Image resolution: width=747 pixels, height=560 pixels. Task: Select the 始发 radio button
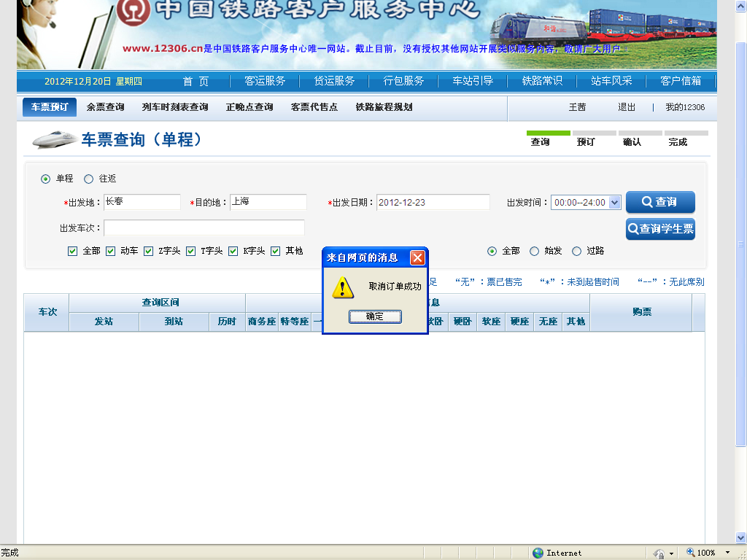pos(535,251)
